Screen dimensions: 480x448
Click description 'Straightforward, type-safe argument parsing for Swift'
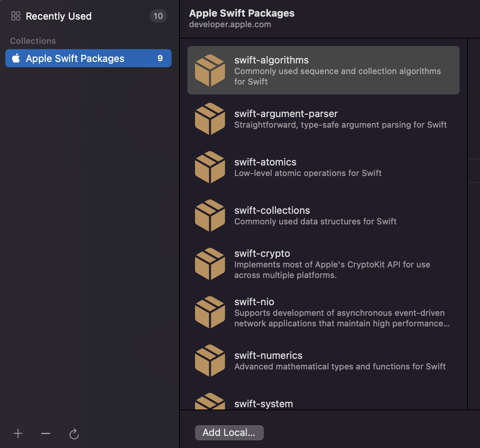(341, 125)
